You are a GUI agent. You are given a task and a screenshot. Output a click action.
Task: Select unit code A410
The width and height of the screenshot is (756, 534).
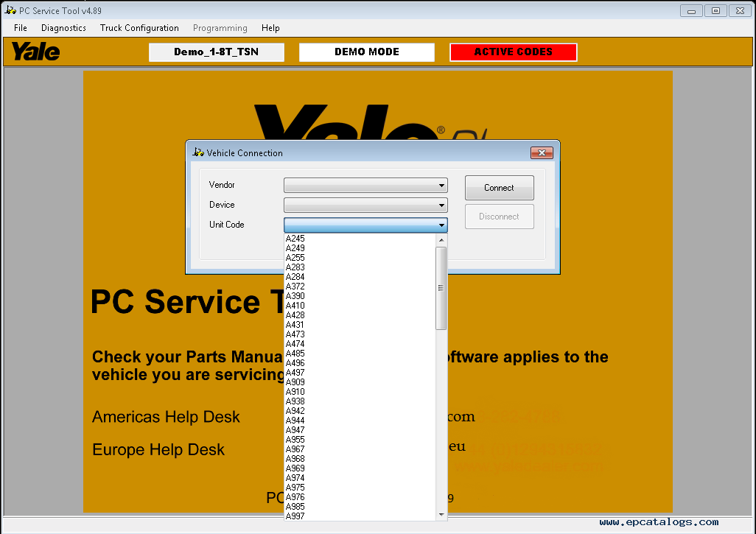click(x=360, y=306)
